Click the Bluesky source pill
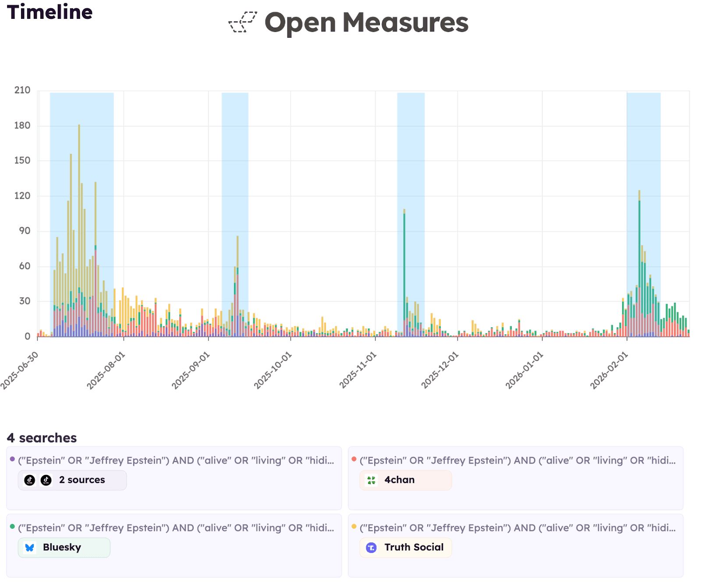The image size is (701, 588). (64, 547)
